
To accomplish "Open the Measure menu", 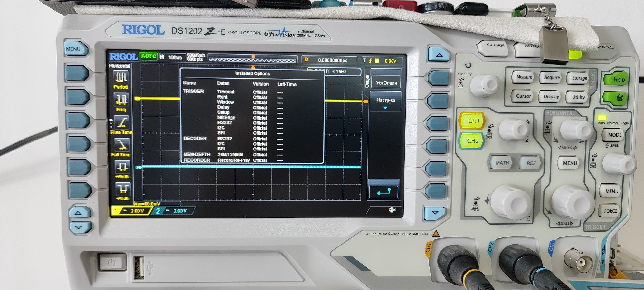I will click(x=524, y=77).
